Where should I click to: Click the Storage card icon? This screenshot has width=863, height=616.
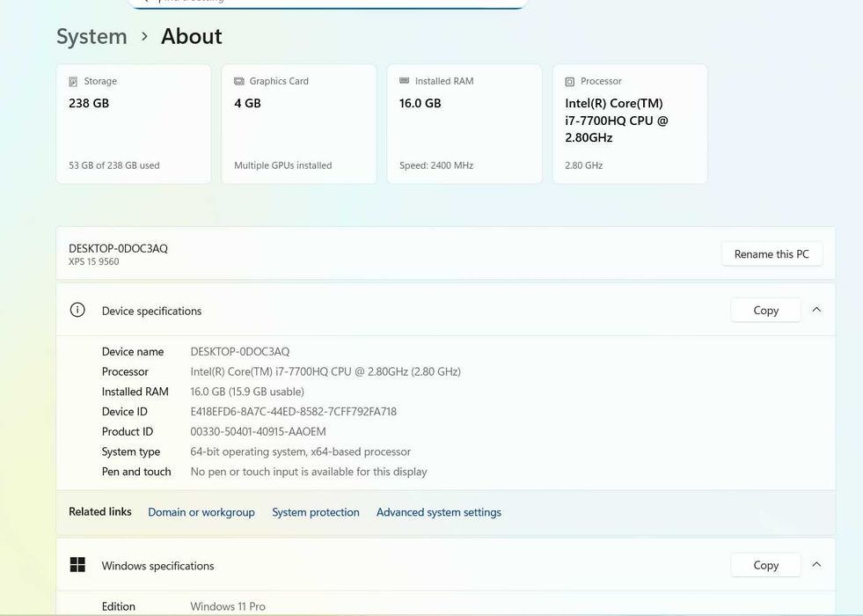[x=73, y=82]
